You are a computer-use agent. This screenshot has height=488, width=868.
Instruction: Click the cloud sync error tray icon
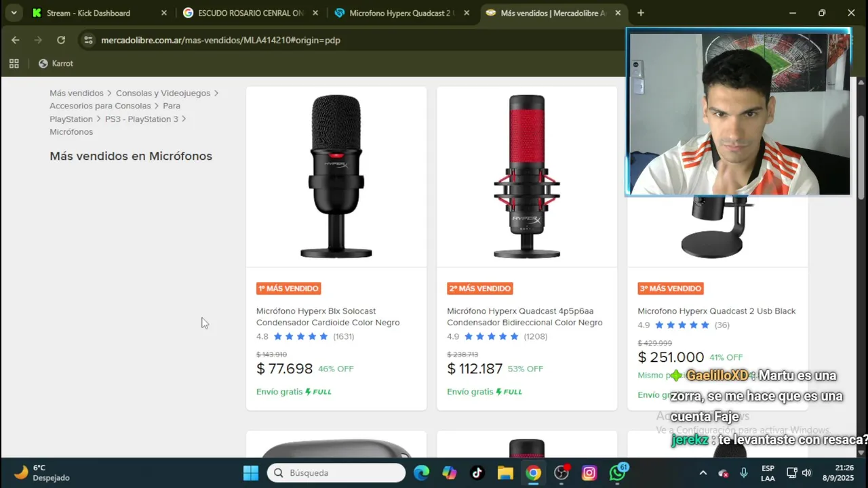(723, 472)
